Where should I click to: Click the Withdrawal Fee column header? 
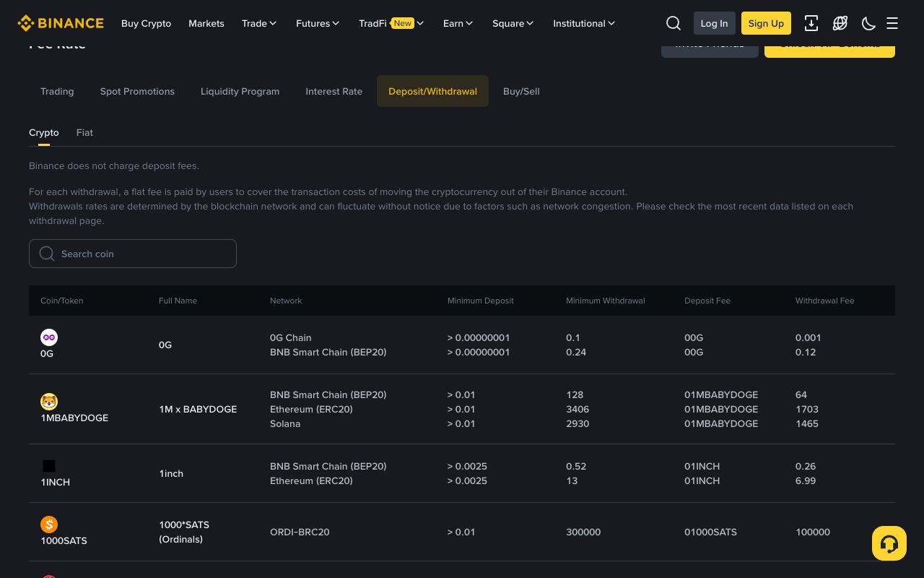pyautogui.click(x=824, y=301)
